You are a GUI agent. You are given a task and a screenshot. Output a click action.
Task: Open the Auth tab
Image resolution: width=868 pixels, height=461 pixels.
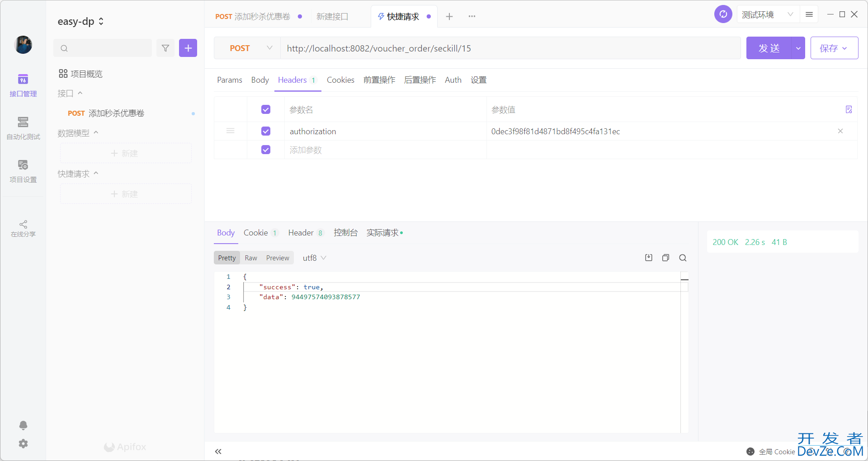click(x=453, y=80)
